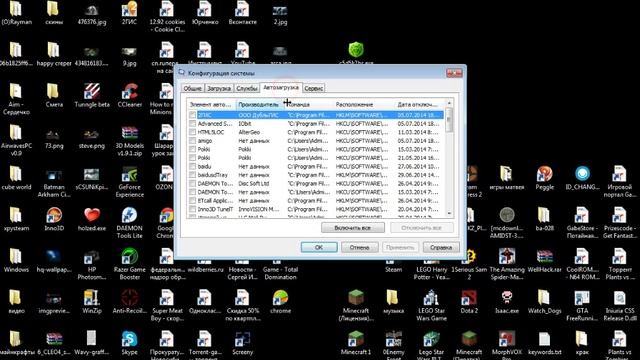Enable the 2ГИС startup item checkbox
This screenshot has height=360, width=640.
(192, 115)
